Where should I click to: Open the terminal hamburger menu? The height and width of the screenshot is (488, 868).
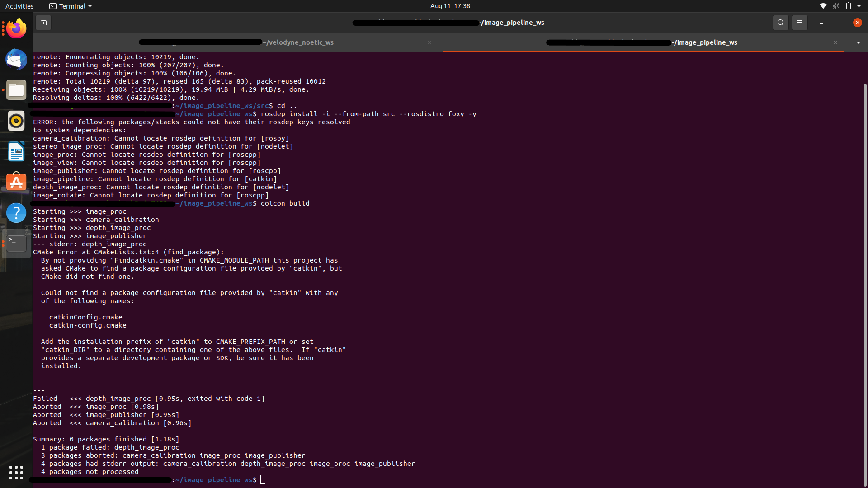pos(799,23)
